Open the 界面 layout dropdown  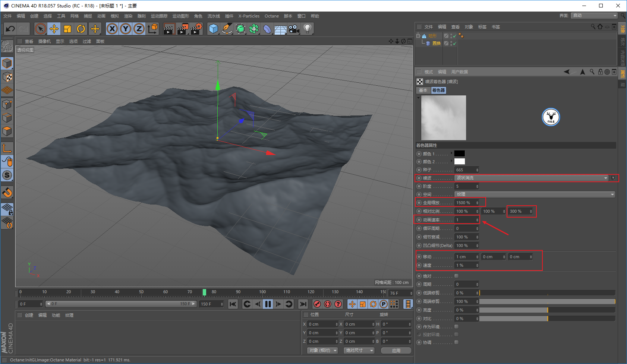595,15
